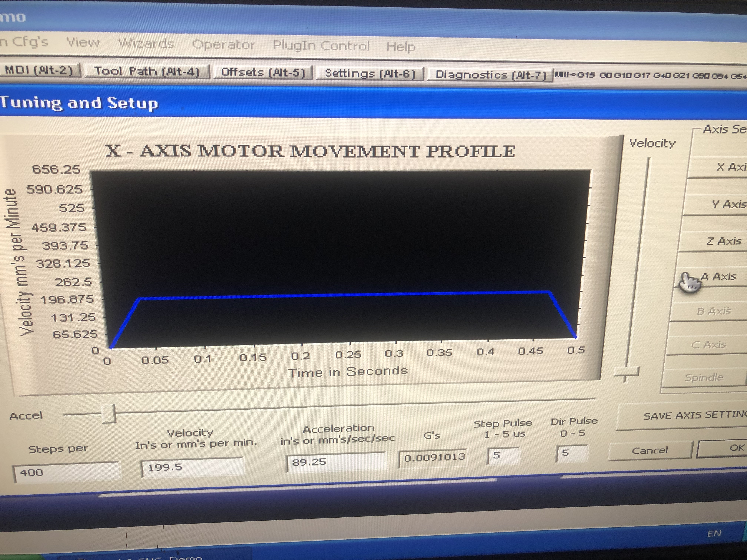The width and height of the screenshot is (747, 560).
Task: Click the vertical Velocity slider handle
Action: (626, 372)
